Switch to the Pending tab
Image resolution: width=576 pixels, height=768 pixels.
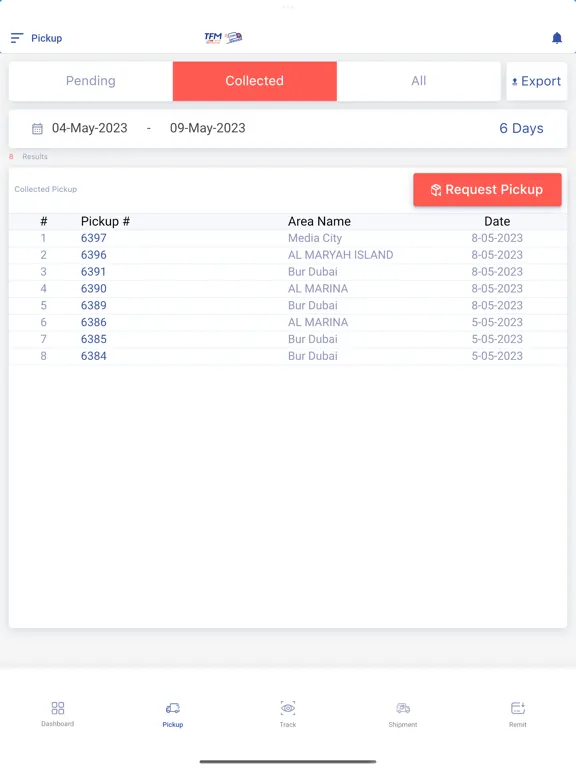click(x=91, y=81)
